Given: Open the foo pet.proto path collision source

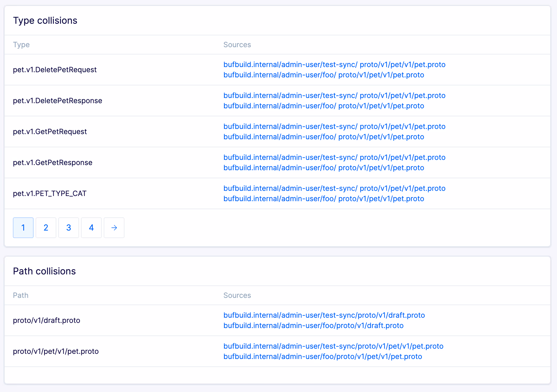Looking at the screenshot, I should [322, 356].
